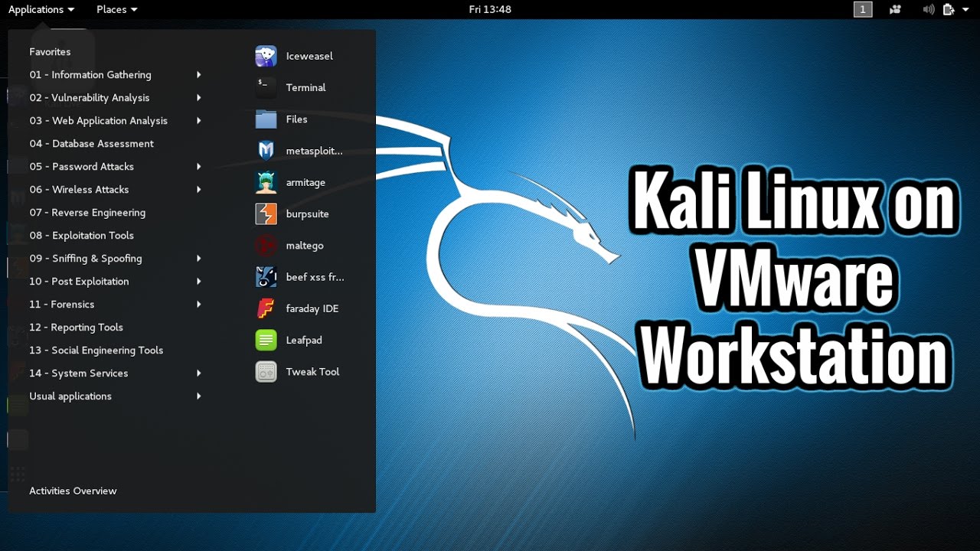Open the battery power icon in top bar
This screenshot has width=980, height=551.
(x=950, y=9)
